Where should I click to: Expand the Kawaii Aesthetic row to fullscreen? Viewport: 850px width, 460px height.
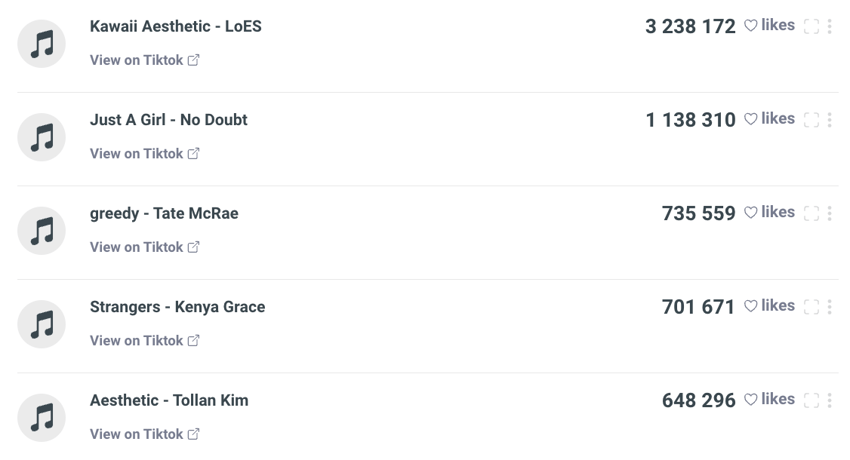[x=811, y=27]
